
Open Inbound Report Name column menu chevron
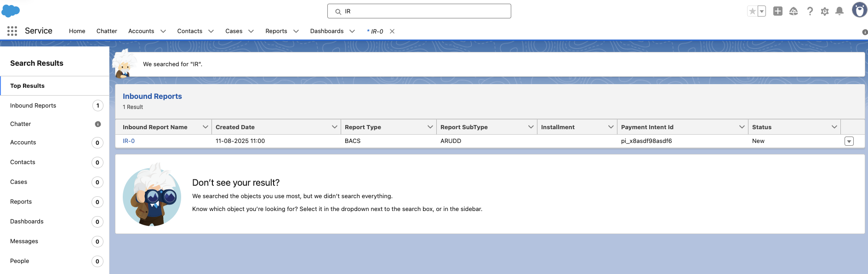tap(206, 127)
